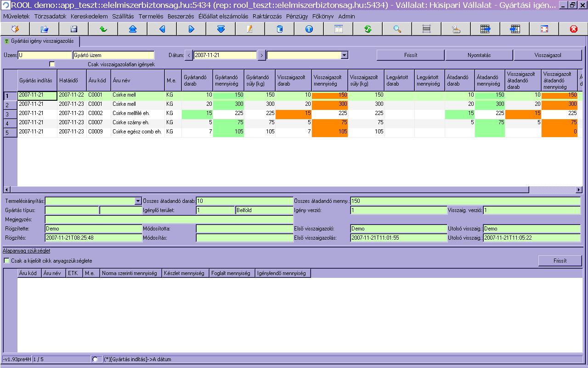Click the save floppy disk toolbar icon
The width and height of the screenshot is (588, 368).
point(73,29)
